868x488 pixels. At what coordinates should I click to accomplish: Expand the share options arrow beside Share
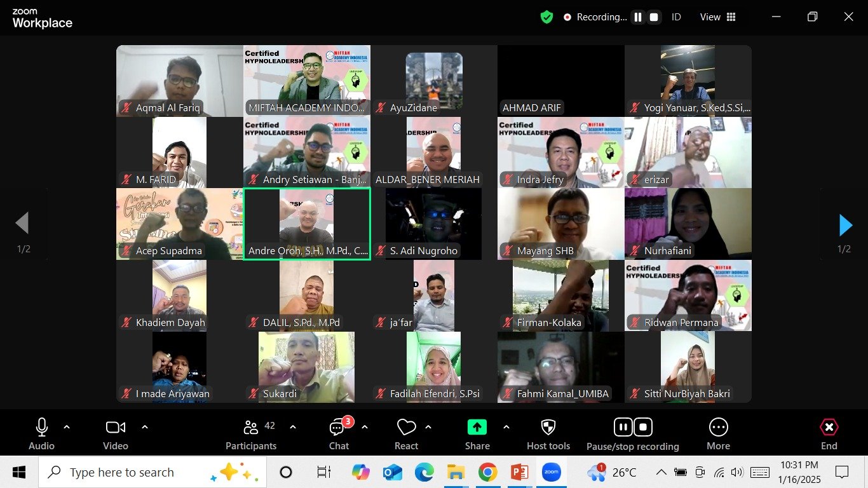[506, 427]
